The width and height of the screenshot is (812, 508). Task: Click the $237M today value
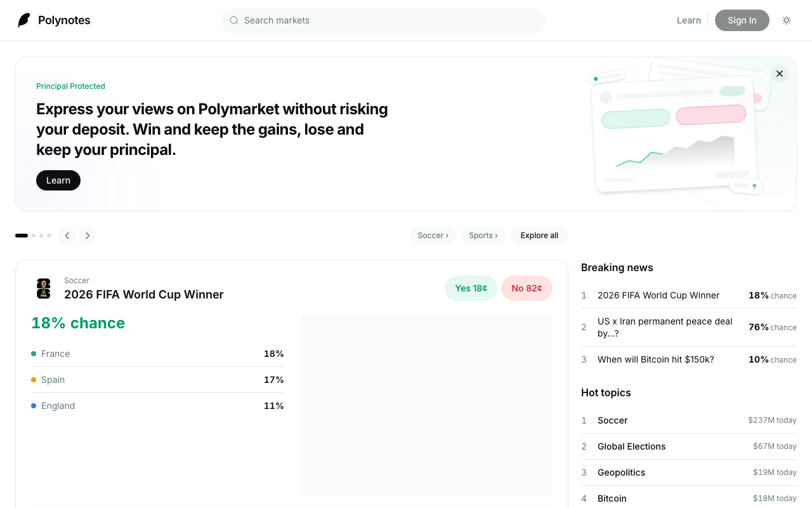772,420
